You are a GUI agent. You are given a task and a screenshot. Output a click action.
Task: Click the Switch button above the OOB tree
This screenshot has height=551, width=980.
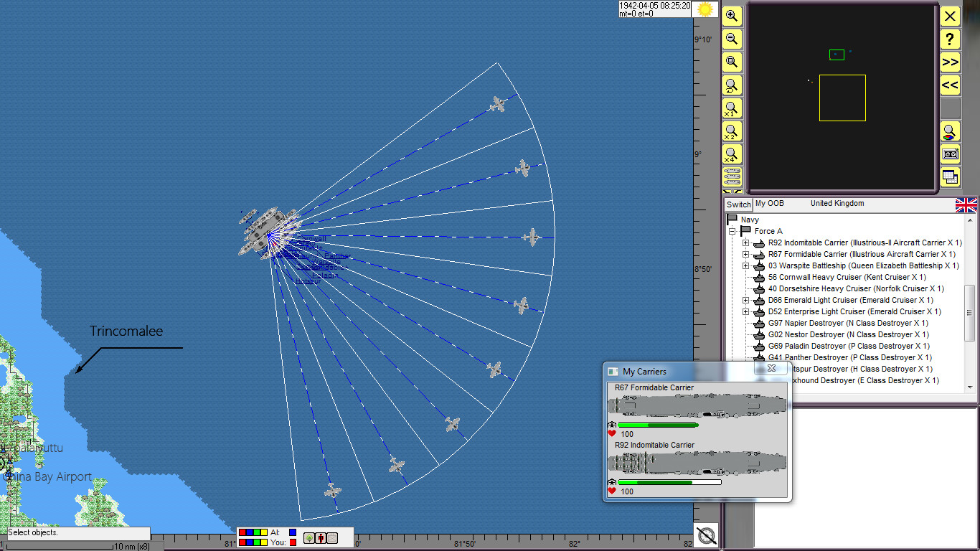(738, 204)
